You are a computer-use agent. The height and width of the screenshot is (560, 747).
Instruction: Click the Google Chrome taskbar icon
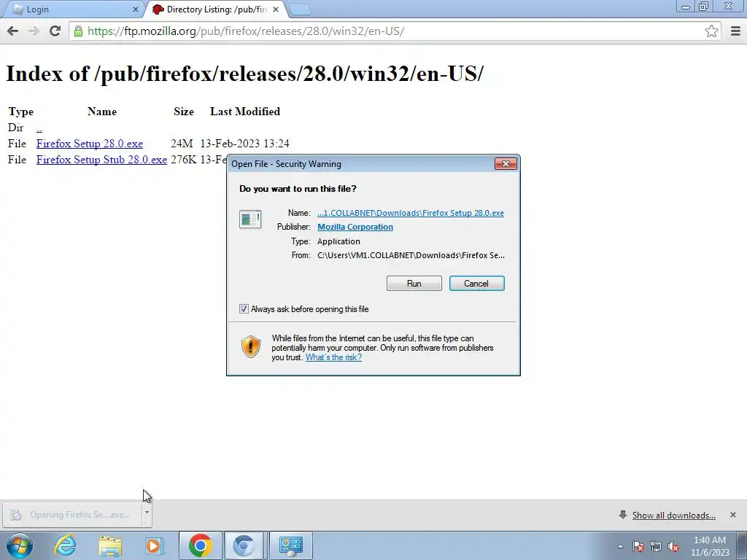200,545
